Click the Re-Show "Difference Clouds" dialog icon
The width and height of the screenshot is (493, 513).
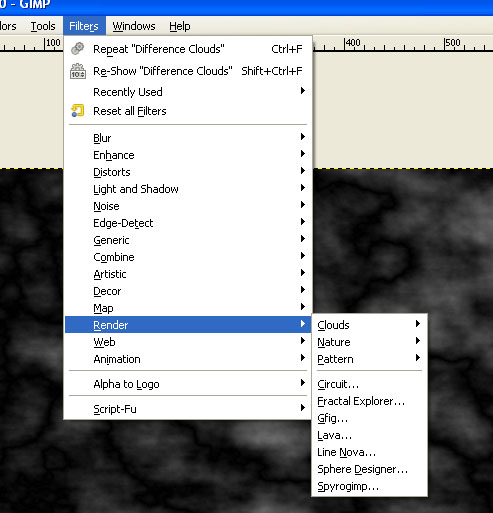(x=78, y=71)
